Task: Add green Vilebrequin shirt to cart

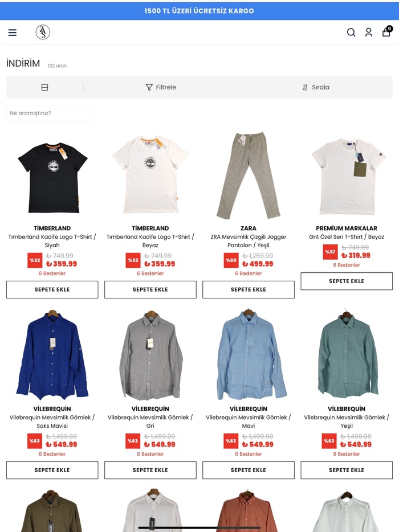Action: [x=347, y=470]
